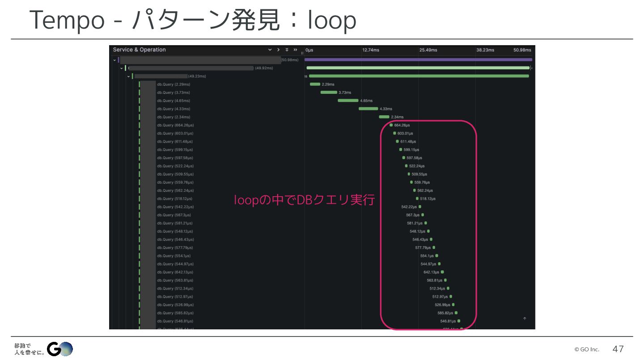Select the db.Query (509.55µs) row
This screenshot has width=644, height=362.
pyautogui.click(x=175, y=174)
